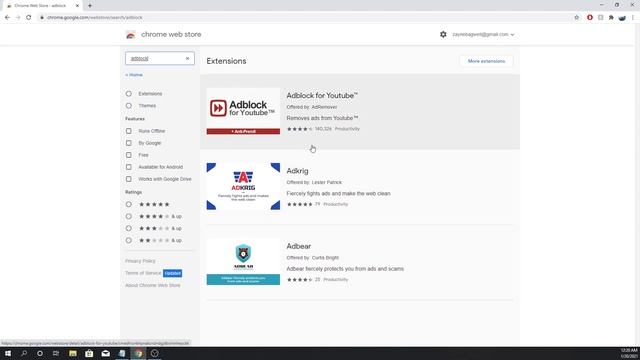Open About Chrome Web Store
The image size is (640, 360).
[153, 285]
